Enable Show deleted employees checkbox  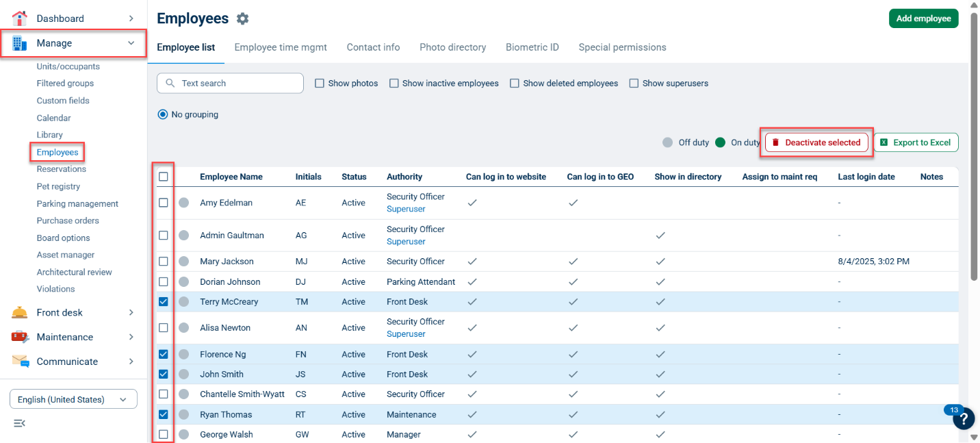tap(515, 83)
